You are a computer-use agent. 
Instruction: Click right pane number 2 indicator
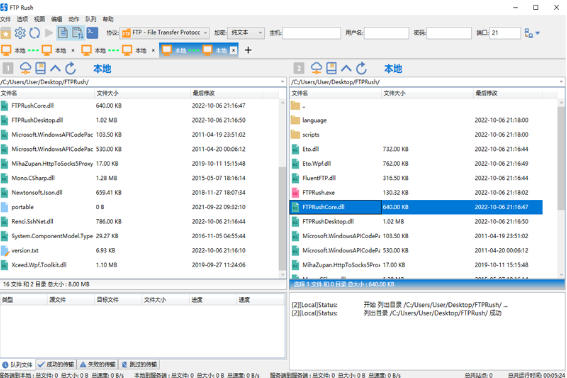coord(299,68)
